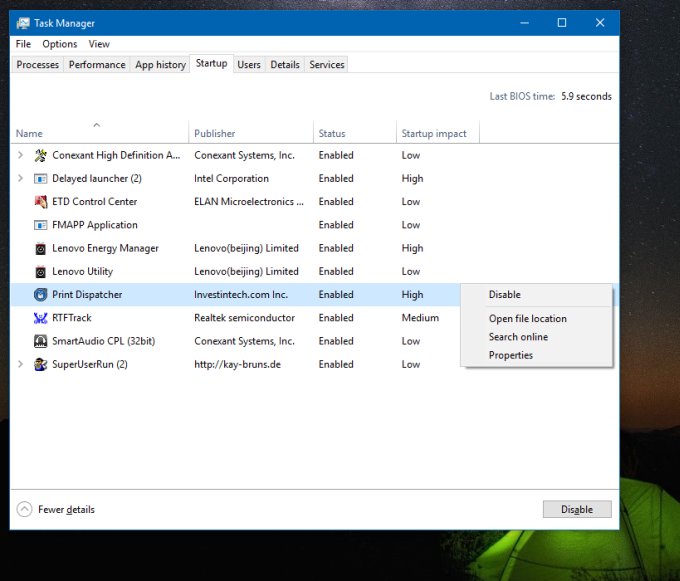Click the ETD Control Center icon
Image resolution: width=680 pixels, height=581 pixels.
[41, 202]
